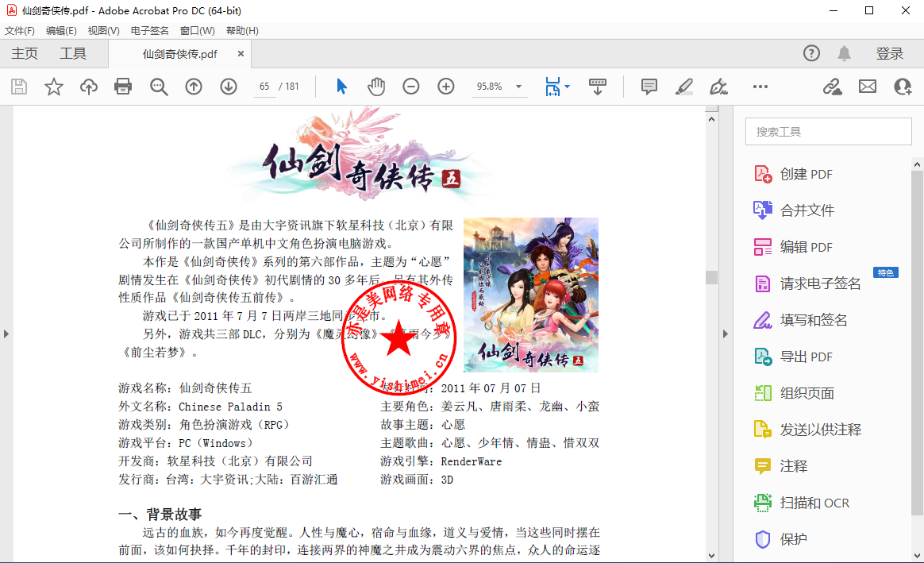Open the 窗口(W) menu

198,31
